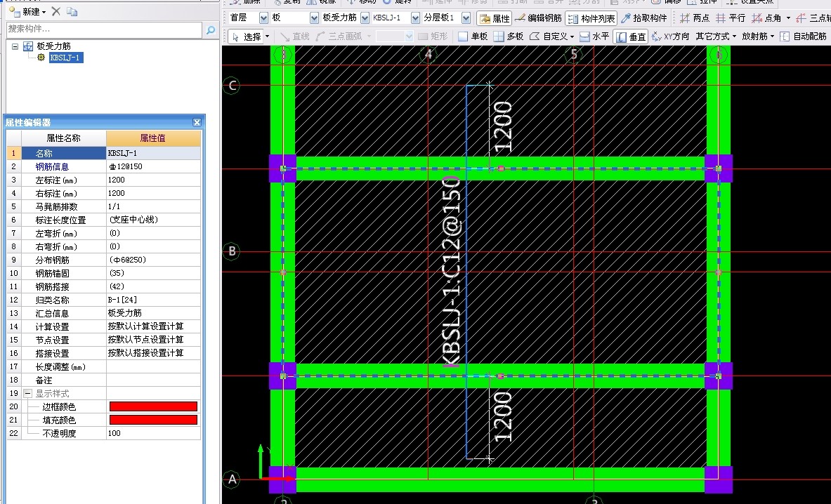Select 水平 horizontal rebar direction

coord(594,37)
